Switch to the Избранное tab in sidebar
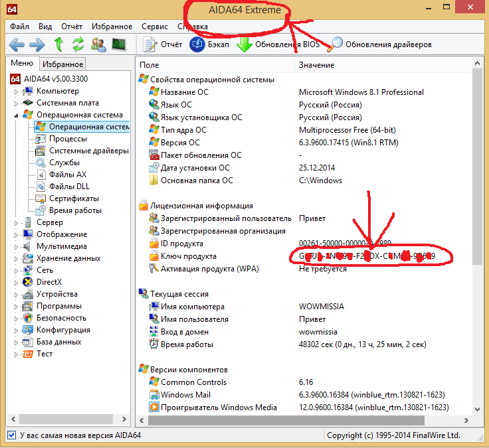Image resolution: width=489 pixels, height=448 pixels. [x=62, y=64]
